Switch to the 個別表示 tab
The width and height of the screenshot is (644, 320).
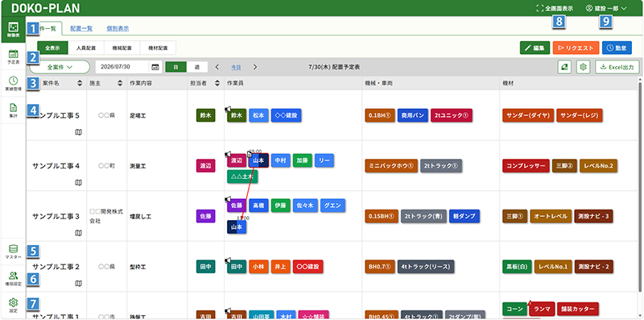coord(118,28)
